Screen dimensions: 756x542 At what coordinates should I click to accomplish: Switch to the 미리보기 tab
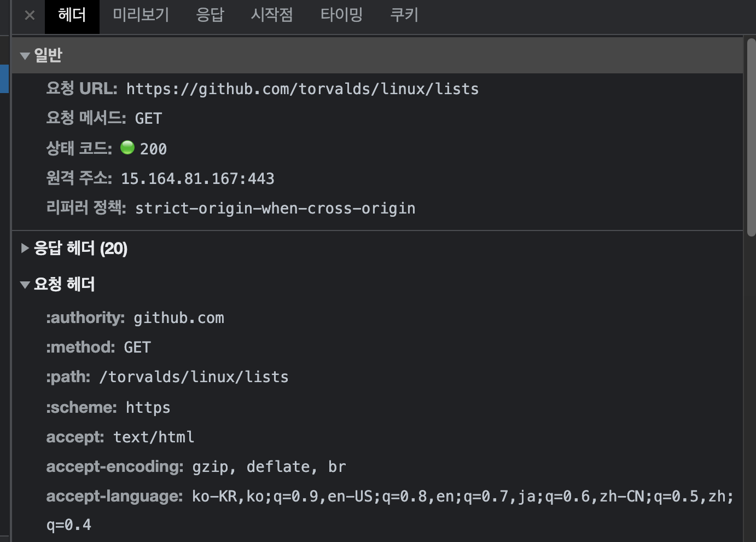[141, 15]
